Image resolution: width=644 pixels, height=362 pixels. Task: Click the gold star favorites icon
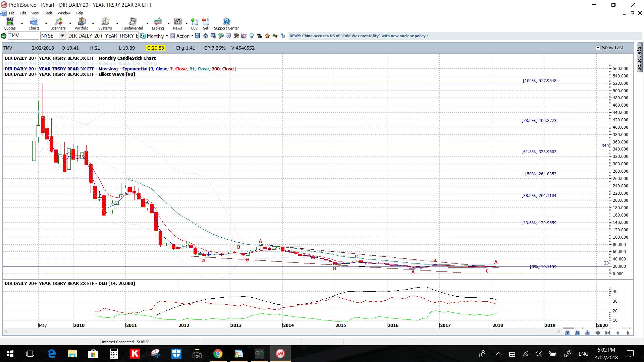(267, 36)
